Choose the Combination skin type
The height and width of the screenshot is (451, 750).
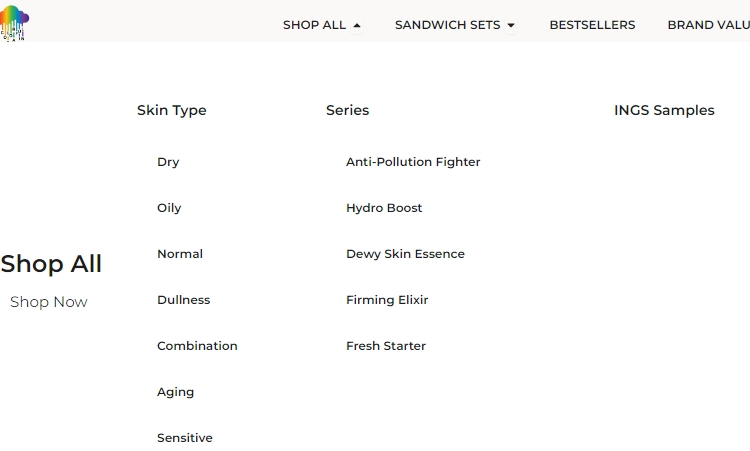coord(197,346)
